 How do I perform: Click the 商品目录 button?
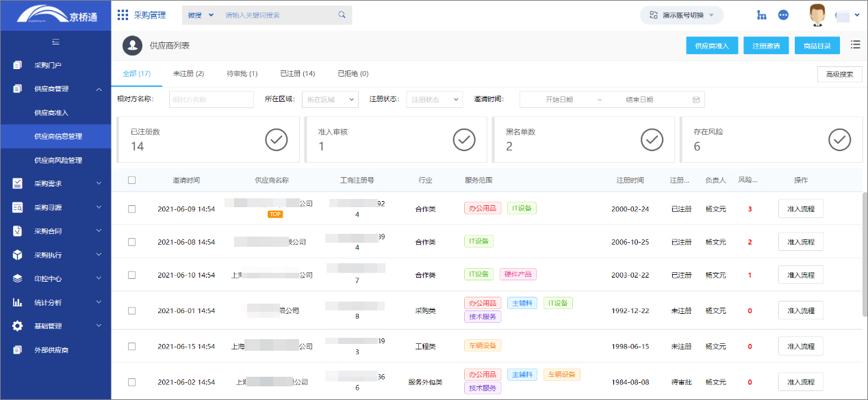[817, 46]
